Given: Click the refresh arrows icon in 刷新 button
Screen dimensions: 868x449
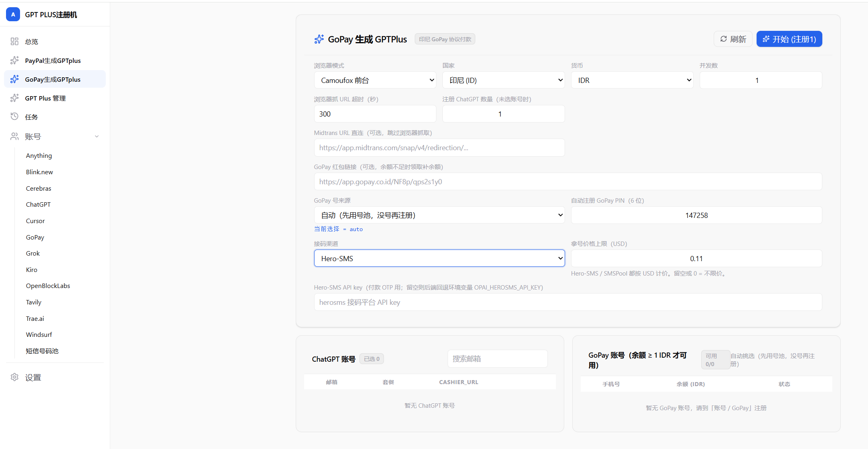Looking at the screenshot, I should (x=723, y=39).
